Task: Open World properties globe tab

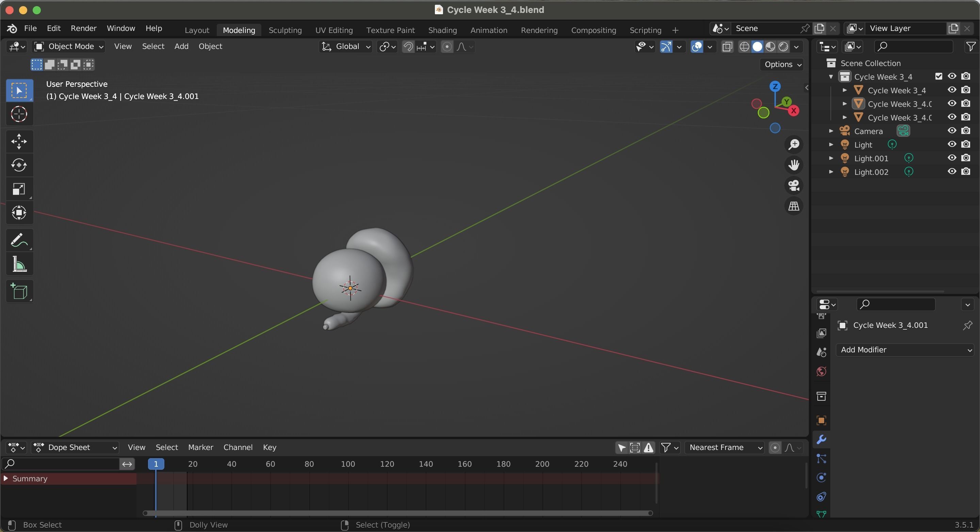Action: 821,371
